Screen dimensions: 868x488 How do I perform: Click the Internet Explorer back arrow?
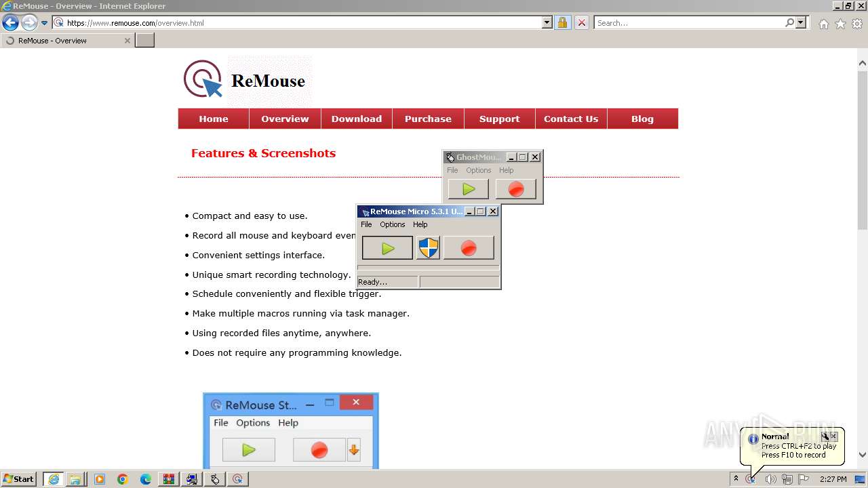10,22
